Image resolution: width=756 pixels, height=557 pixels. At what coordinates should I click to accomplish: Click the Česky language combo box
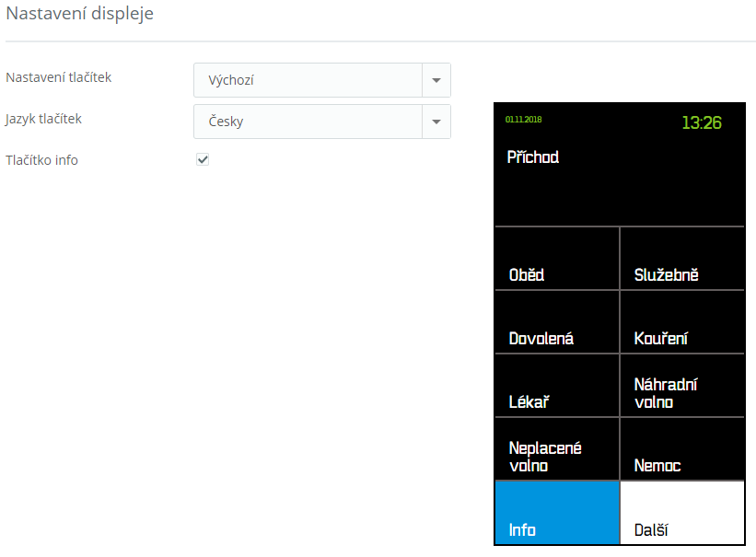[308, 122]
